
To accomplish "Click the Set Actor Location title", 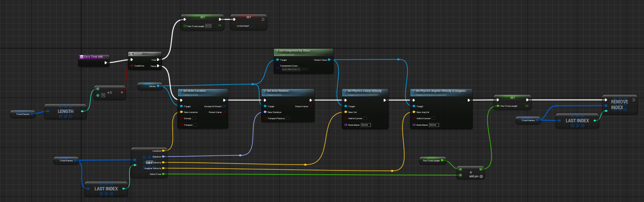I will pyautogui.click(x=195, y=91).
